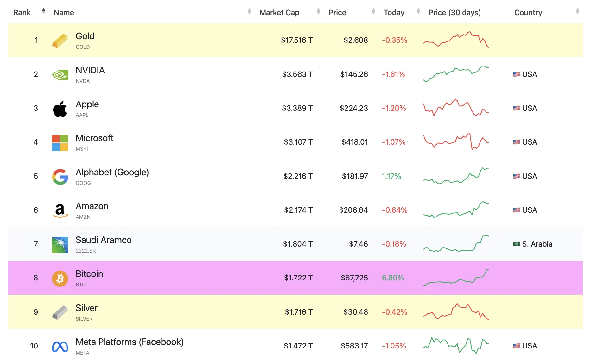Sort by the Today column arrows

418,11
